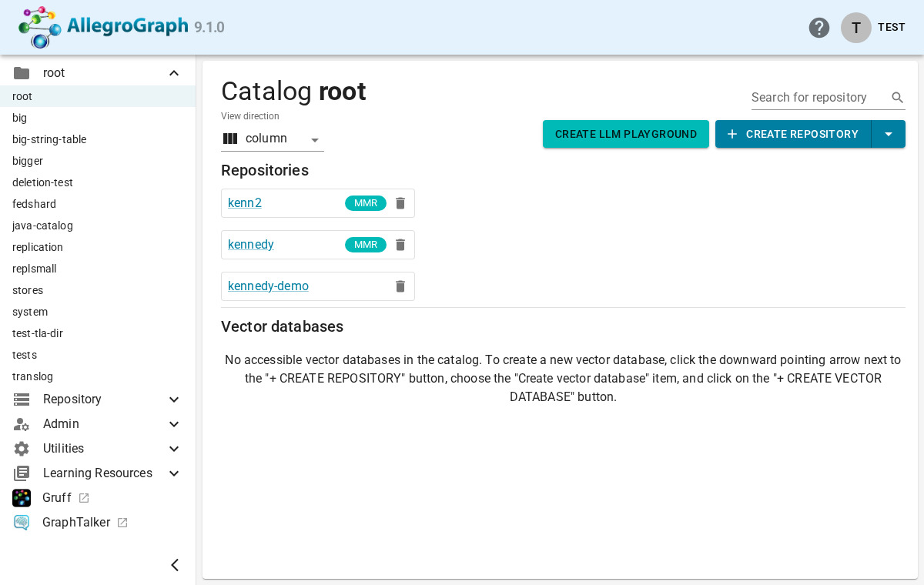This screenshot has width=924, height=585.
Task: Click the column view icon
Action: (230, 139)
